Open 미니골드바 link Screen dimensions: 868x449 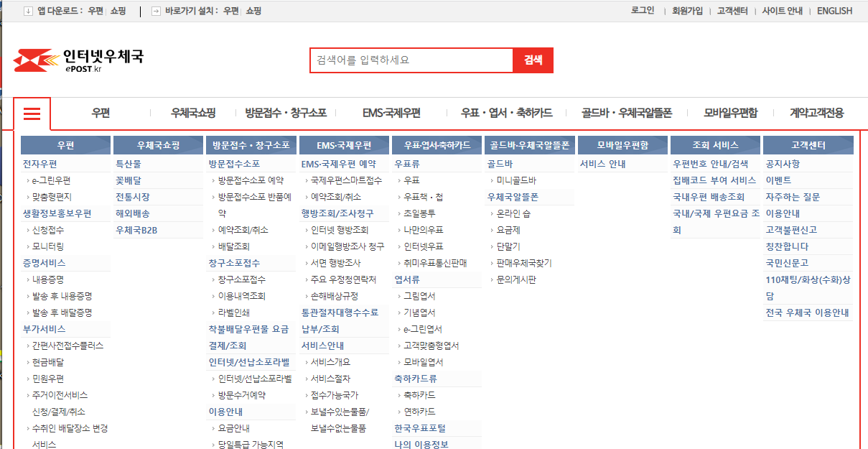tap(516, 180)
